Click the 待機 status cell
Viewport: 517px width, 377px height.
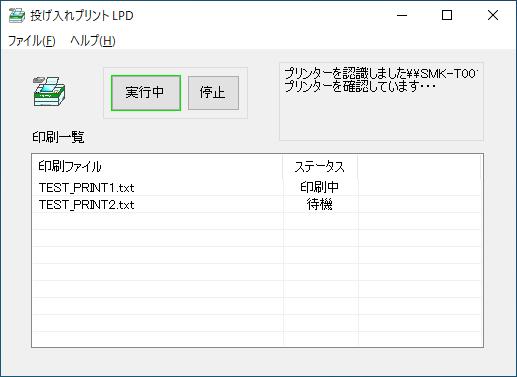[x=320, y=204]
